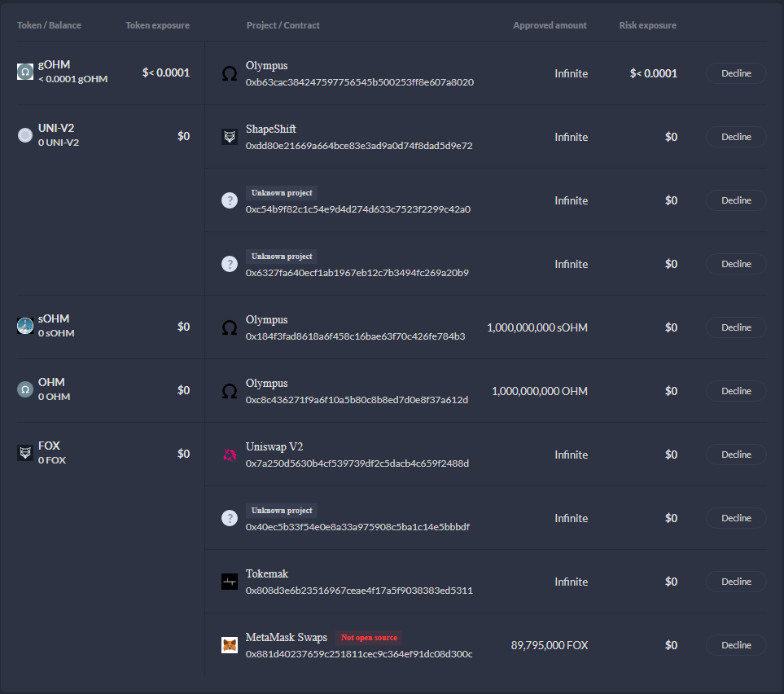Click the Tokemak project icon
The width and height of the screenshot is (784, 694).
coord(230,582)
